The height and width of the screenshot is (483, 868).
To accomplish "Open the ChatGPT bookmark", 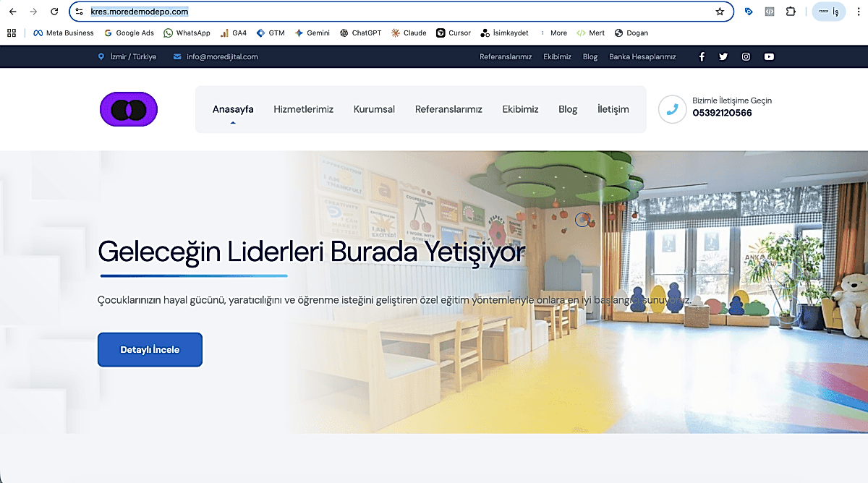I will 360,33.
